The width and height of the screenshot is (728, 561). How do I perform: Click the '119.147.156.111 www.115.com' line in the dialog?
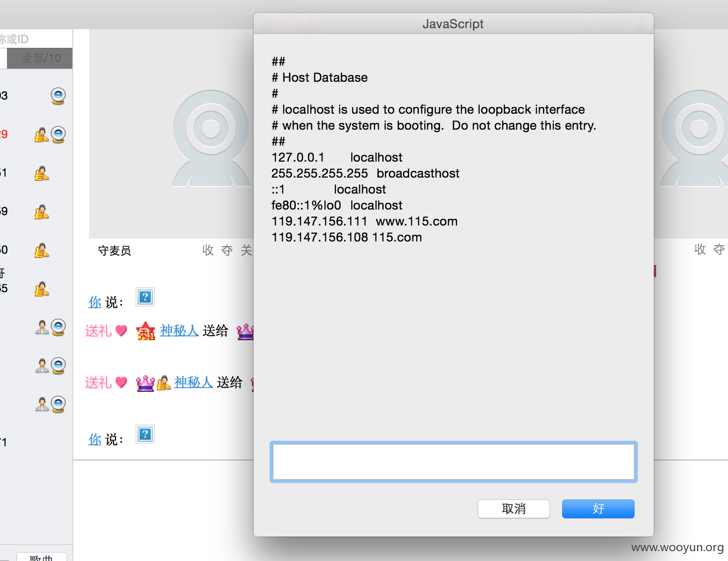point(364,221)
